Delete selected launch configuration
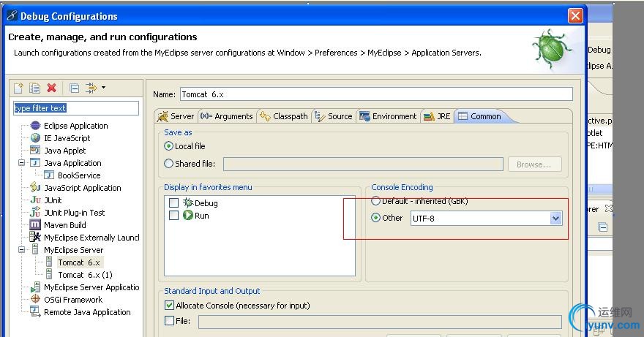The height and width of the screenshot is (337, 644). coord(51,88)
